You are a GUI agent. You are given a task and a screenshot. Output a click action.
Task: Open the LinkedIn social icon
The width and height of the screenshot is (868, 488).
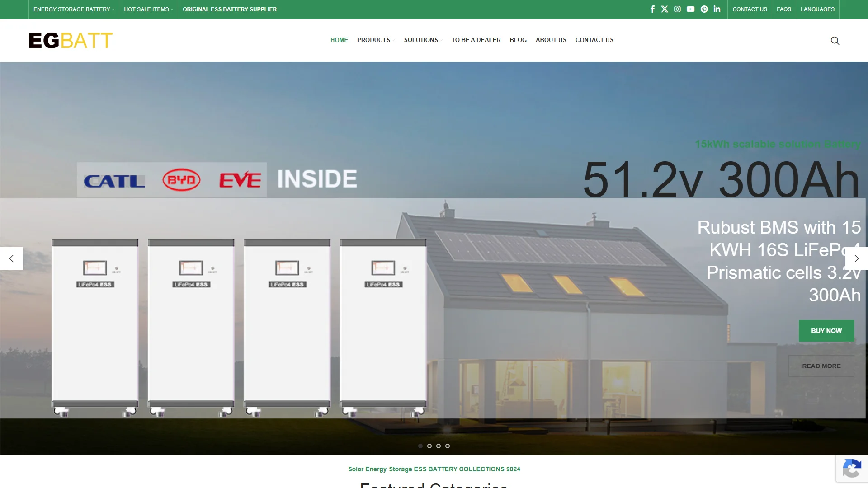[717, 9]
